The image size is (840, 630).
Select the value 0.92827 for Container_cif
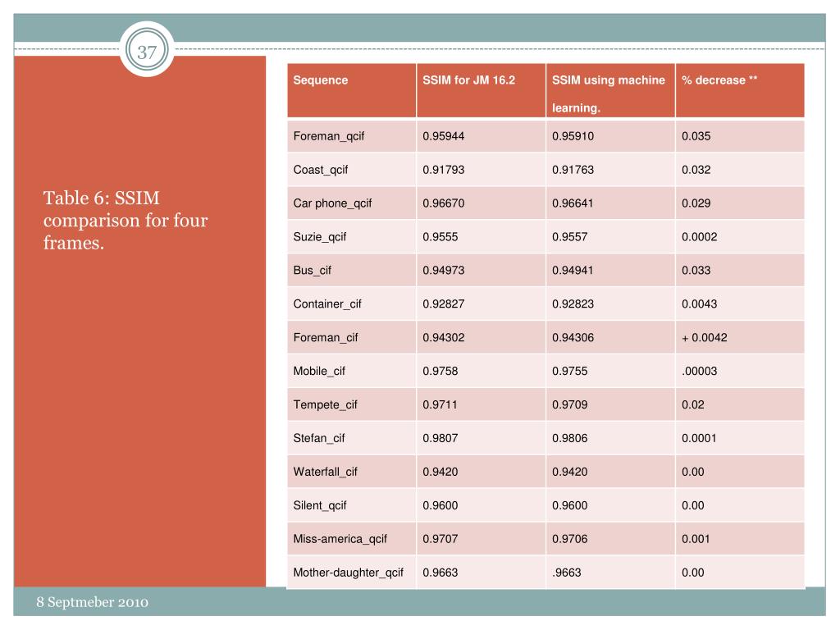click(444, 304)
